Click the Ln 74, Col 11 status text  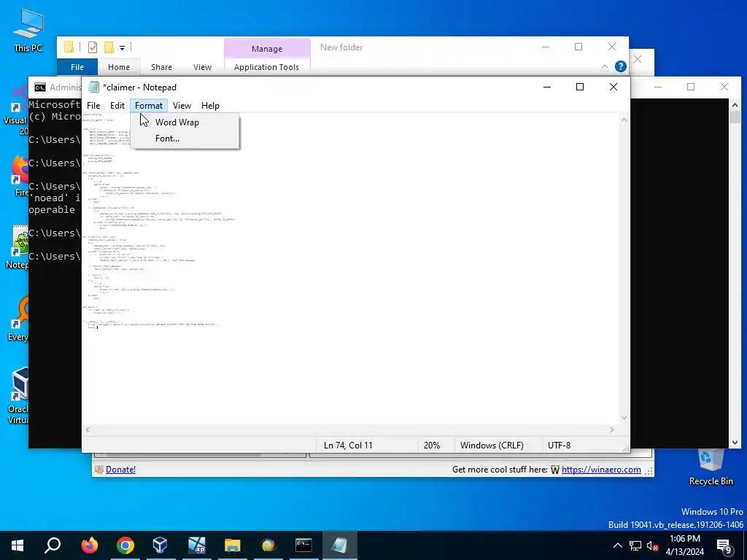click(348, 446)
